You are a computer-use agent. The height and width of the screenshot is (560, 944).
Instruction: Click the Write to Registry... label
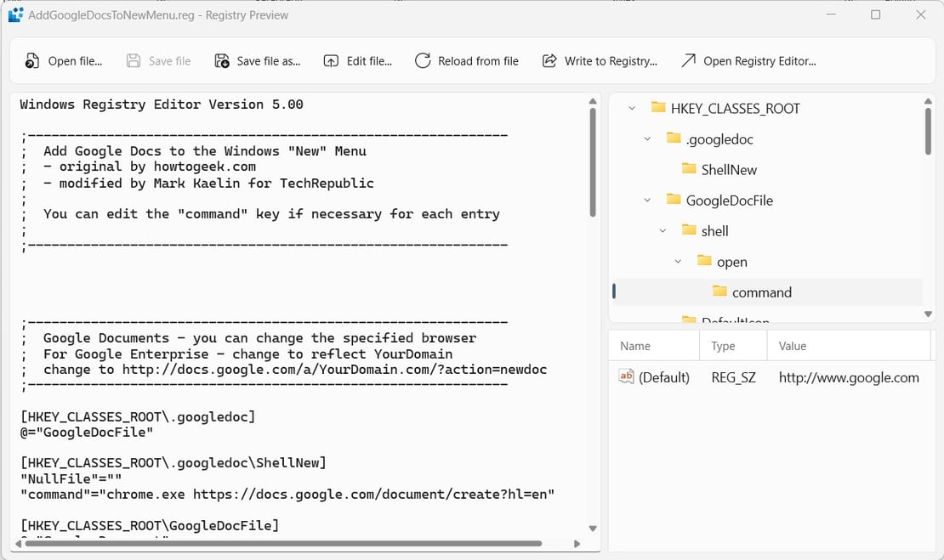pyautogui.click(x=611, y=61)
